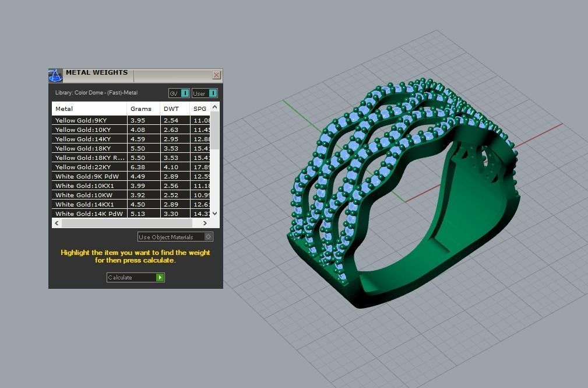Click the table's scroll down arrow

[214, 214]
